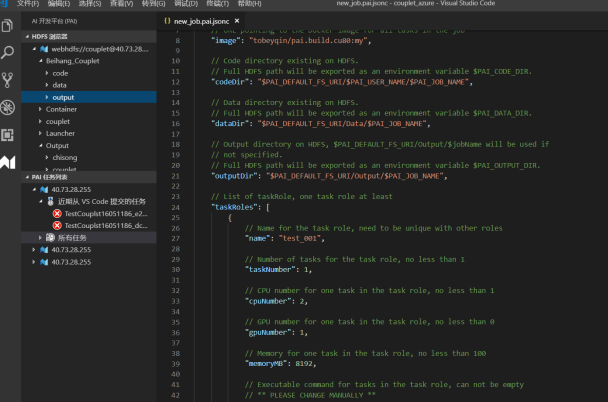Open the Search view in activity bar
This screenshot has width=608, height=402.
coord(7,52)
